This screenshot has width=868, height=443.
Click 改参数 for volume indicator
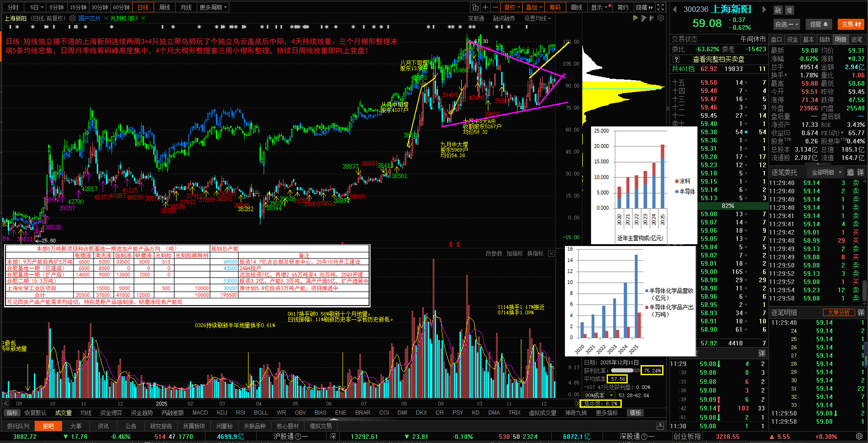494,253
